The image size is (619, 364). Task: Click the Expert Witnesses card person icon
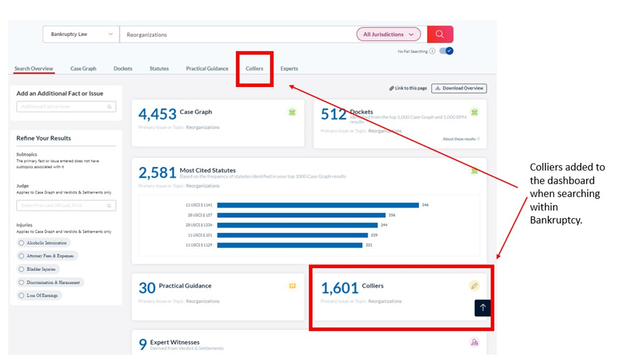[474, 342]
